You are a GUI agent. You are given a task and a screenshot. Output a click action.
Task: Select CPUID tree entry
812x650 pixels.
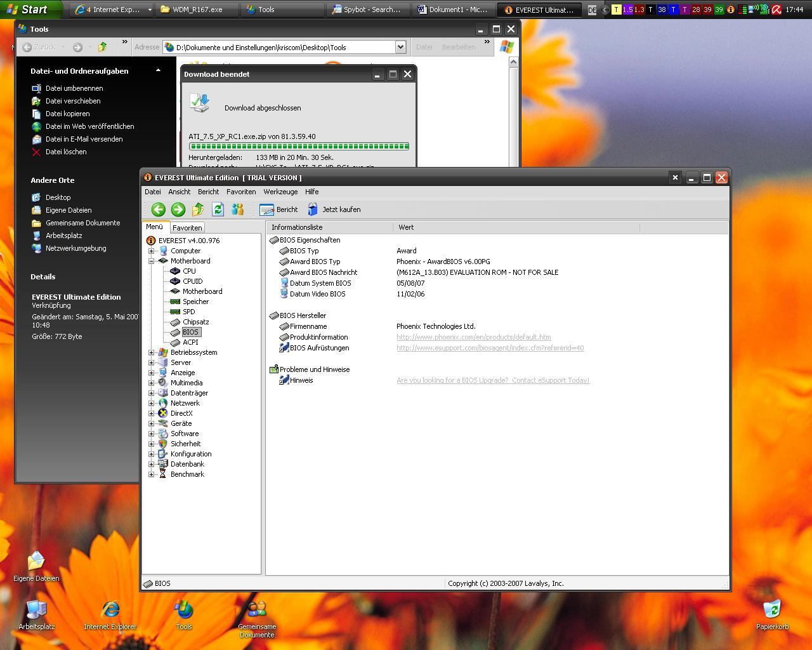[x=192, y=281]
